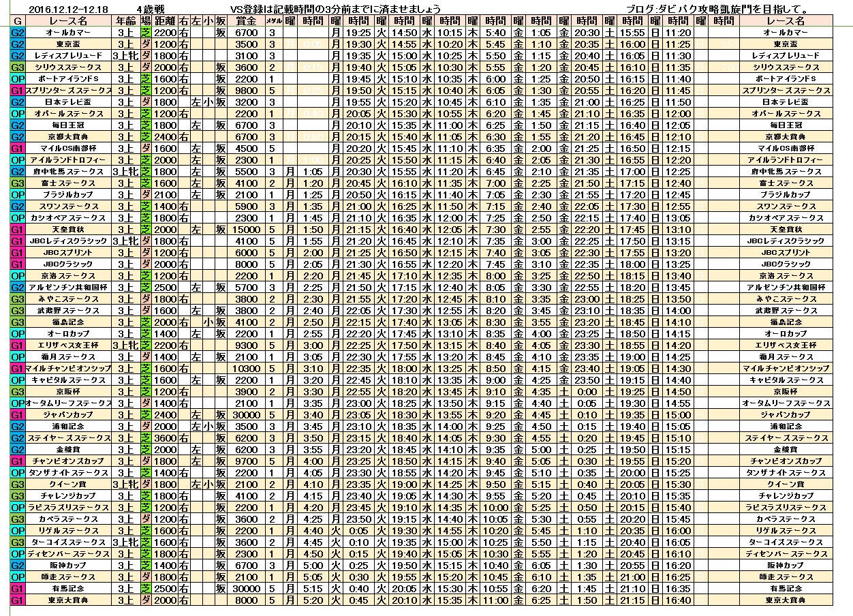Select the 3上牝 age cell for ターコイズステークス

point(125,542)
